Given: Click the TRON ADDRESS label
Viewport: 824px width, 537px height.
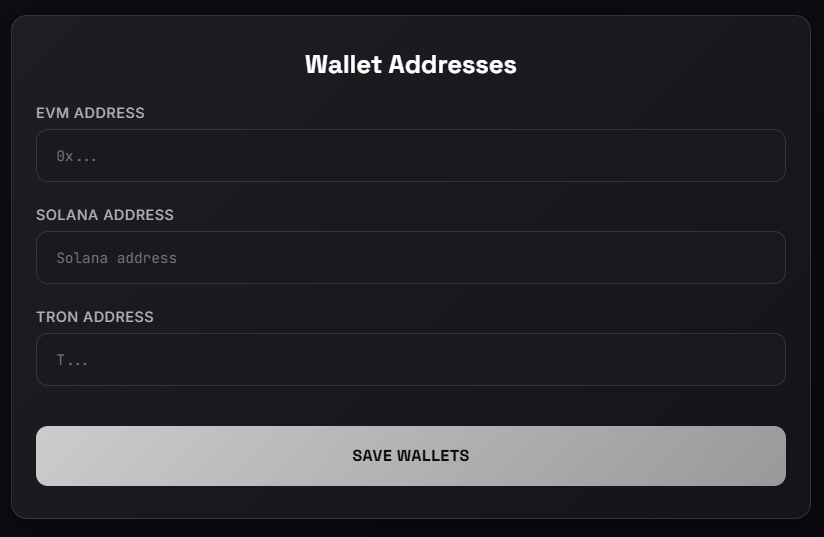Looking at the screenshot, I should (95, 317).
